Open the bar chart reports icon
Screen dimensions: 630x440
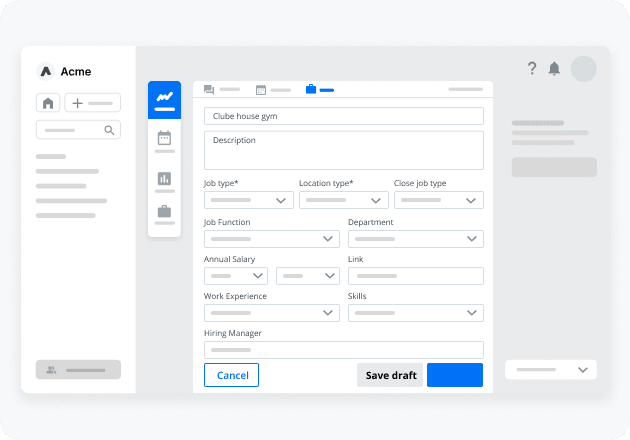(164, 178)
